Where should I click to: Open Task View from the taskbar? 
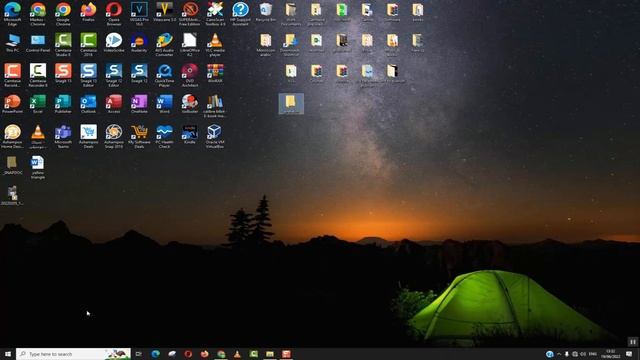coord(139,354)
